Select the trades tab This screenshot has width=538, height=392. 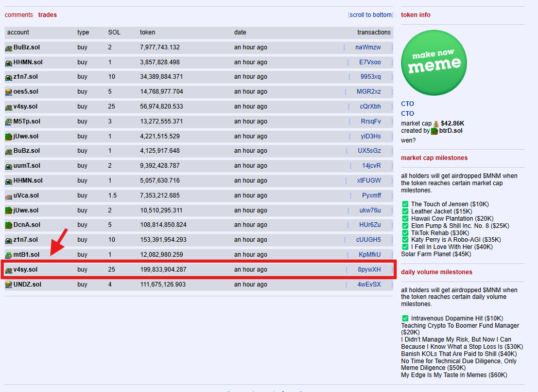pos(47,15)
